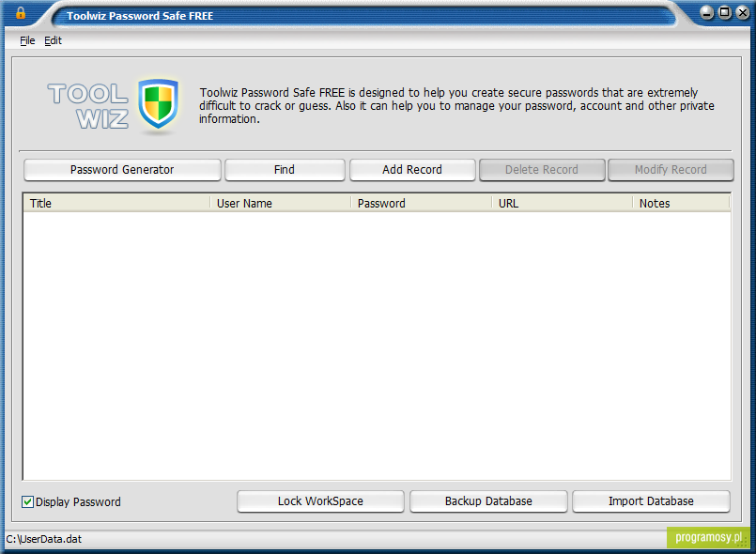Click the padlock icon in the title bar
Viewport: 756px width, 554px height.
click(21, 12)
